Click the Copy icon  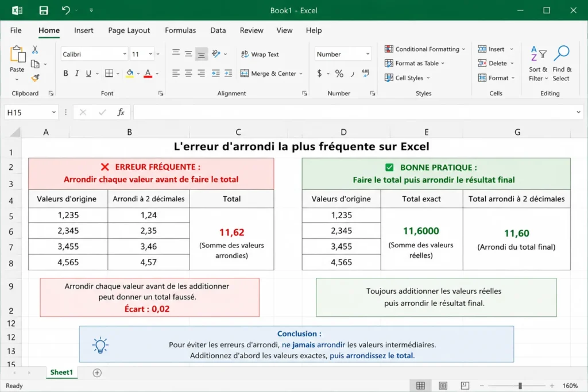(35, 64)
